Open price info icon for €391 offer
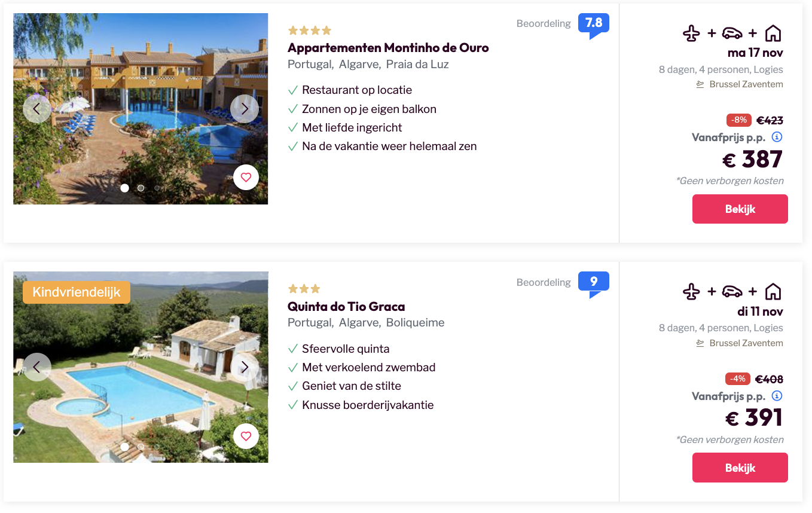812x513 pixels. [x=777, y=396]
